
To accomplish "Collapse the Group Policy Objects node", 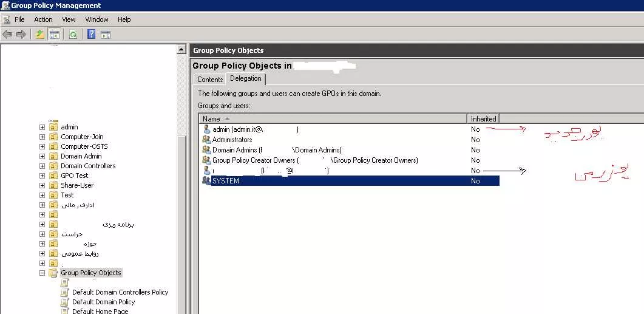I will pos(42,273).
